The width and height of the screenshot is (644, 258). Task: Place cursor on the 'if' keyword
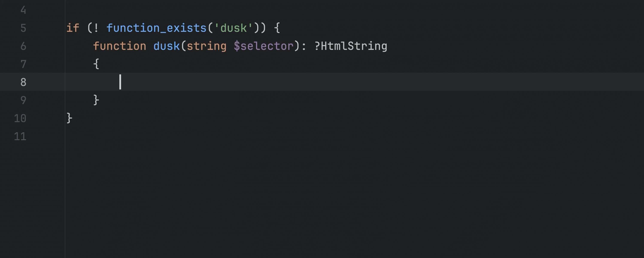(73, 28)
